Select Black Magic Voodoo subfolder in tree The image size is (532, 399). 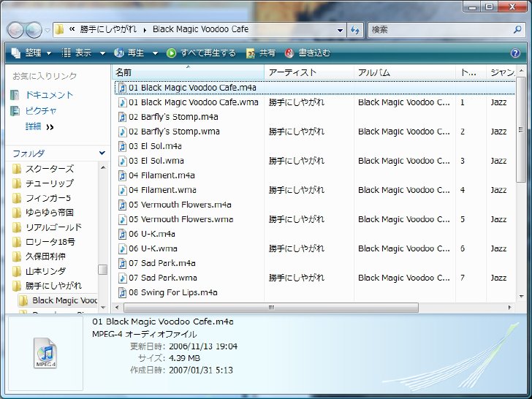64,300
